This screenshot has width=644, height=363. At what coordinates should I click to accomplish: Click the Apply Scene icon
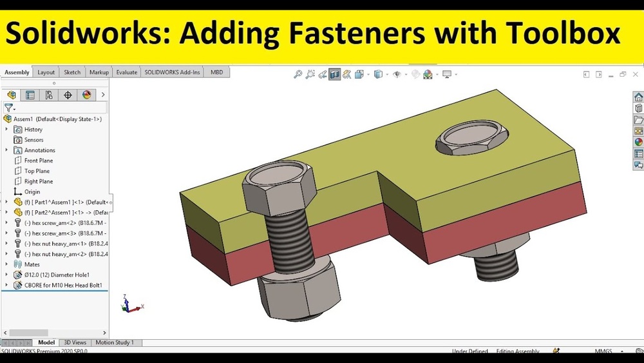(x=428, y=74)
